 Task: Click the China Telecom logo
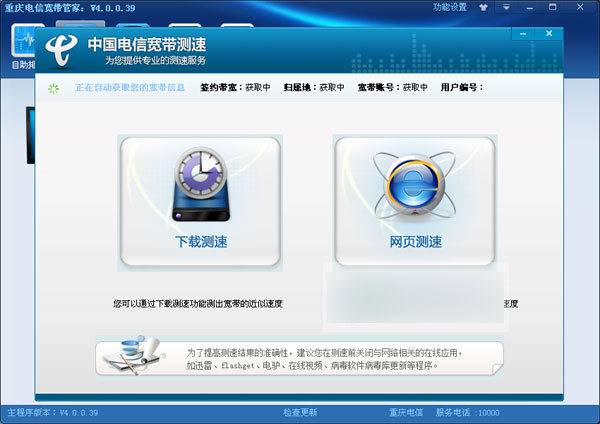(x=61, y=50)
